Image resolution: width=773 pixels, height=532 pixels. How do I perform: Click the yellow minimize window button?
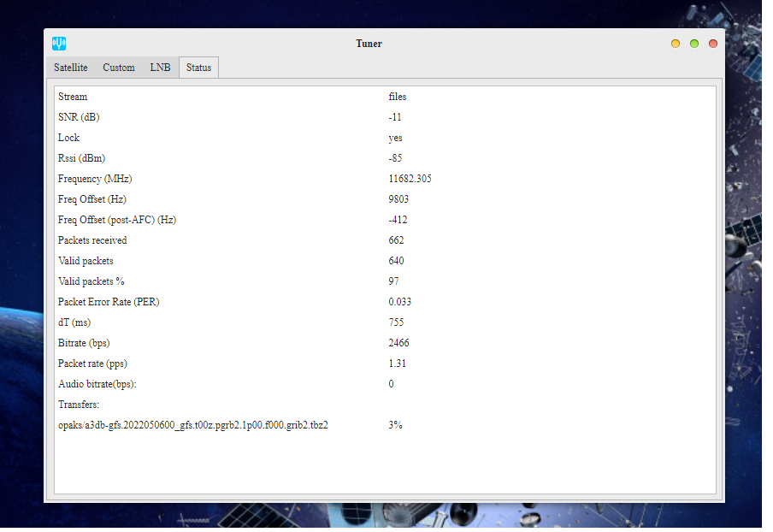tap(676, 44)
